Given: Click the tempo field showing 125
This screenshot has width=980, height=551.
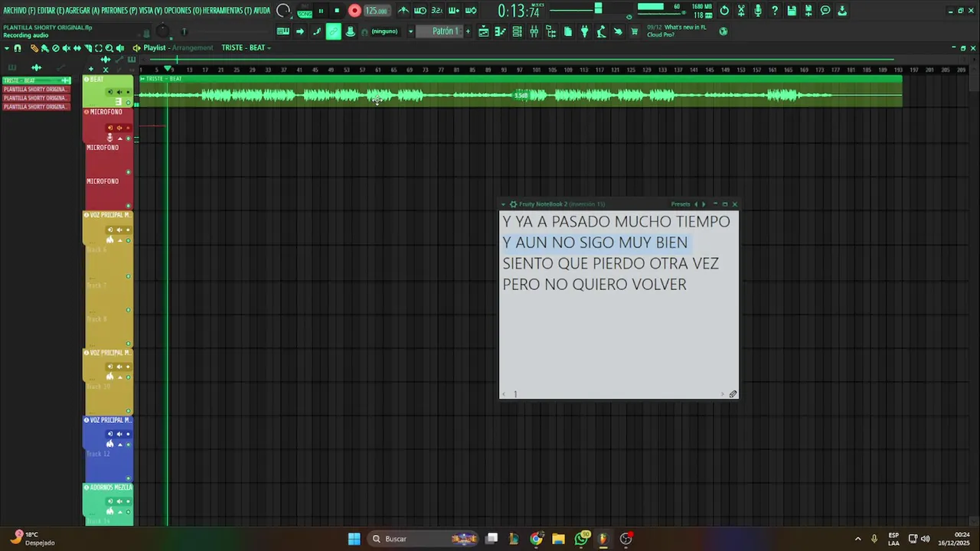Looking at the screenshot, I should tap(377, 11).
